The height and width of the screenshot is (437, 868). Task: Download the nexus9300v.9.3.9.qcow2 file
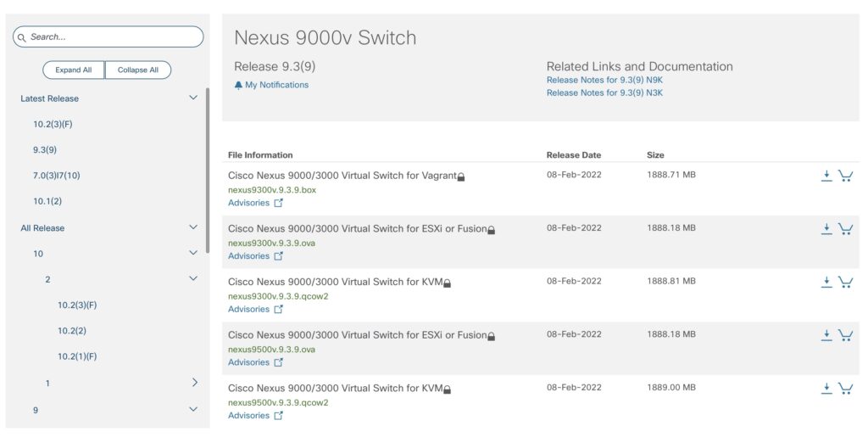point(826,282)
